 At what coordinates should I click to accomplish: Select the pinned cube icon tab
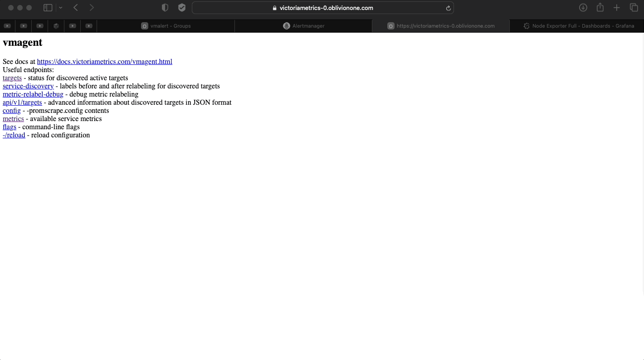(x=56, y=26)
